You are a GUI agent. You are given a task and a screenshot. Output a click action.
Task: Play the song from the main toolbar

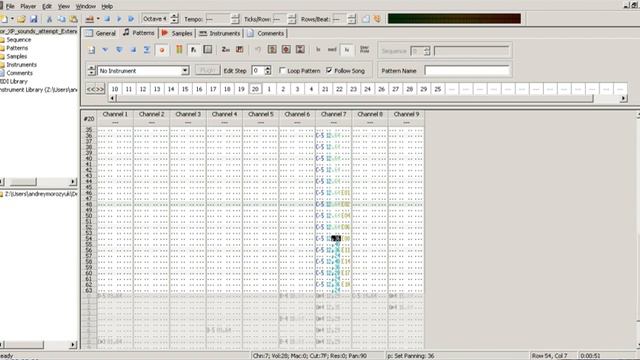(119, 19)
